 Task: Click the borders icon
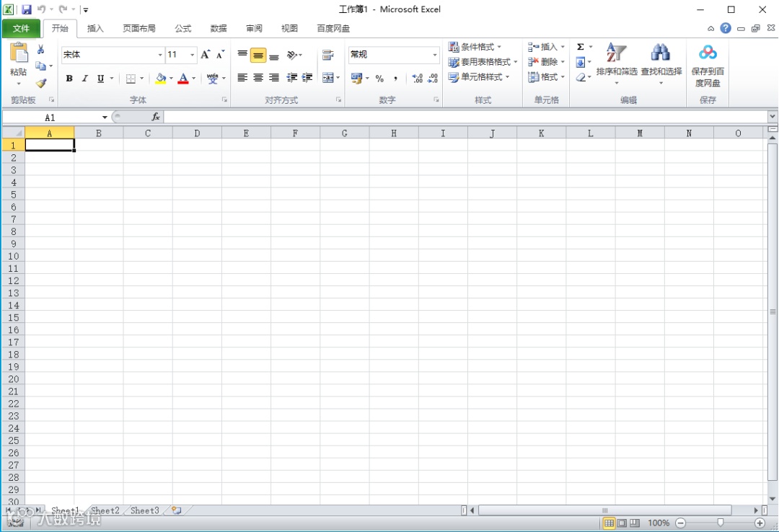131,79
